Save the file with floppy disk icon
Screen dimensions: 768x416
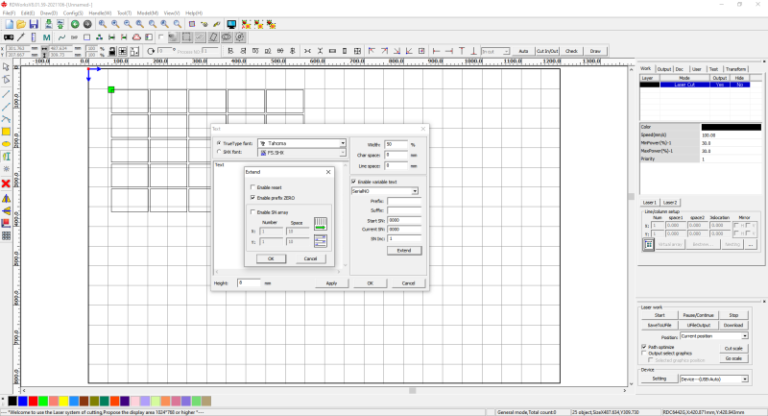(33, 24)
